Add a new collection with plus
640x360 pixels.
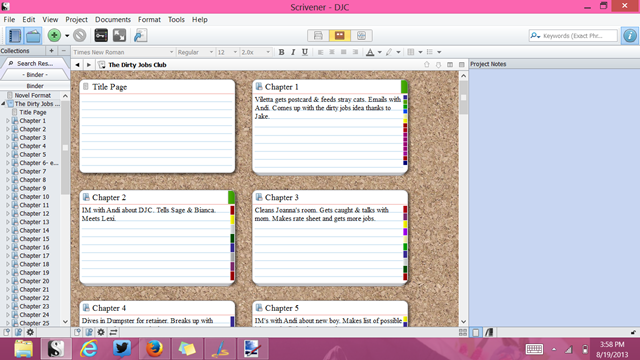click(x=51, y=51)
